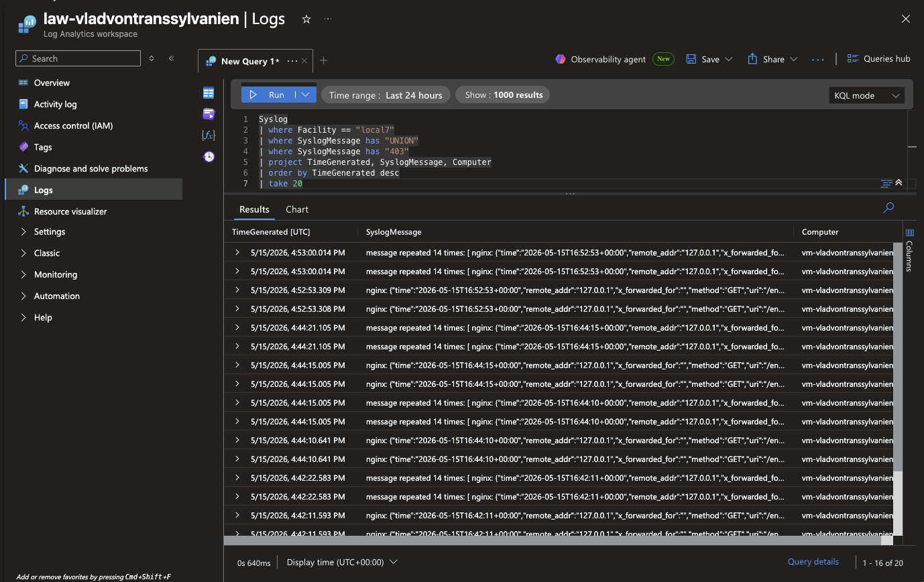Click the '0s 640ms' query duration
Screen dimensions: 924x582
click(x=254, y=563)
